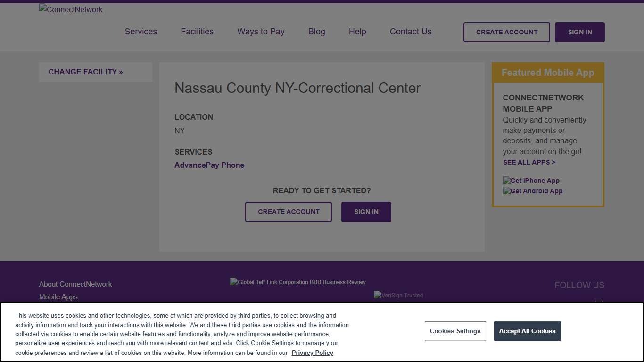Click CREATE ACCOUNT under Ready To Get Started
Image resolution: width=644 pixels, height=362 pixels.
(288, 212)
